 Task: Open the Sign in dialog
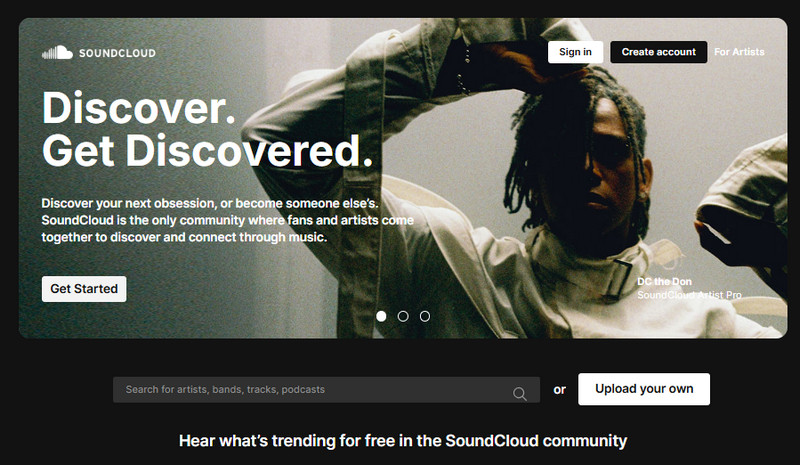coord(575,52)
